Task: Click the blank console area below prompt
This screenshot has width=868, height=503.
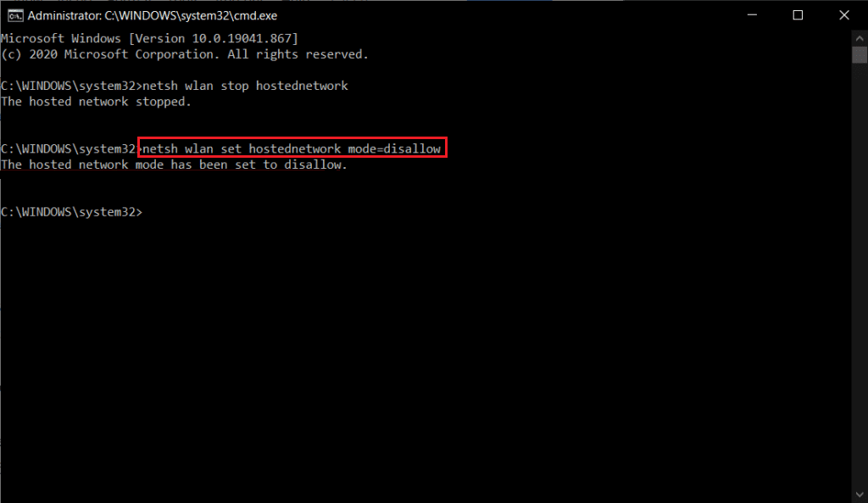Action: [x=426, y=355]
